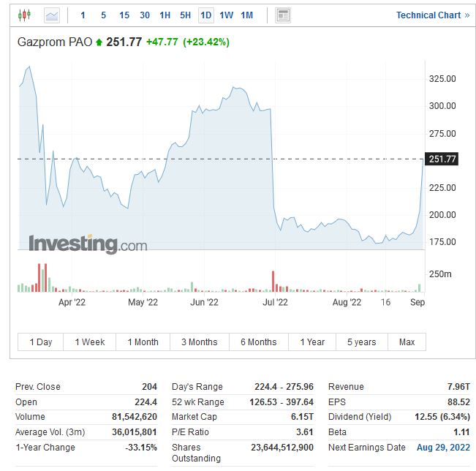This screenshot has height=471, width=476.
Task: Switch to the 5 years range
Action: coord(361,342)
